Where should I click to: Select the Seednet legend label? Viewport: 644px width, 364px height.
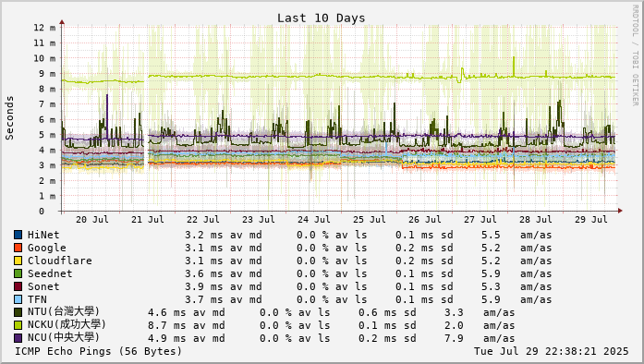point(50,273)
